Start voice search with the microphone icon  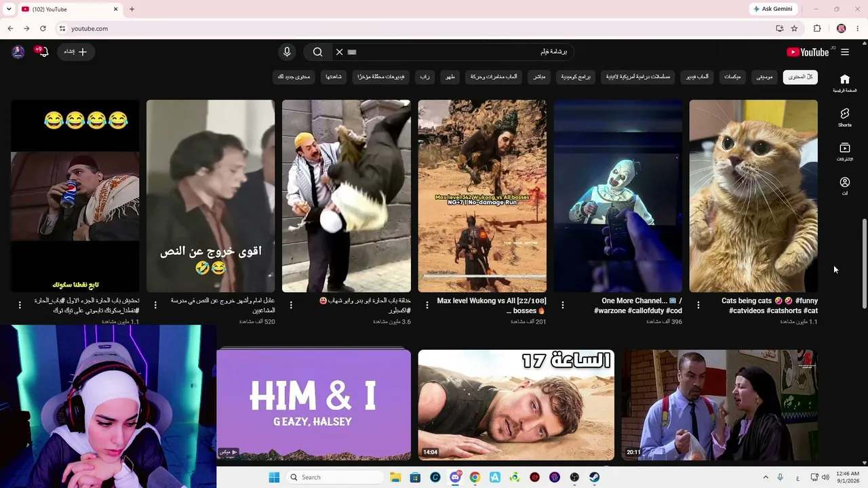tap(287, 52)
